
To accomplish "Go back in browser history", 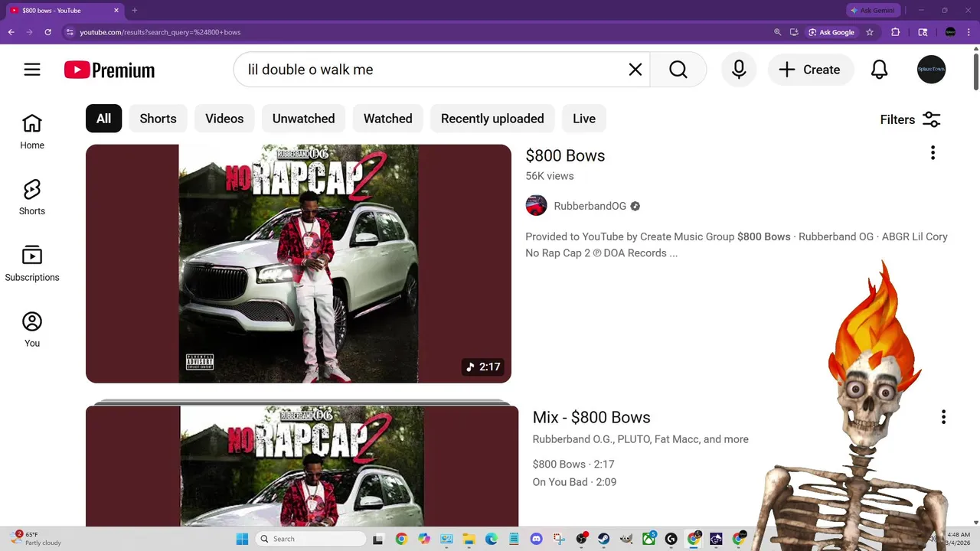I will coord(11,32).
